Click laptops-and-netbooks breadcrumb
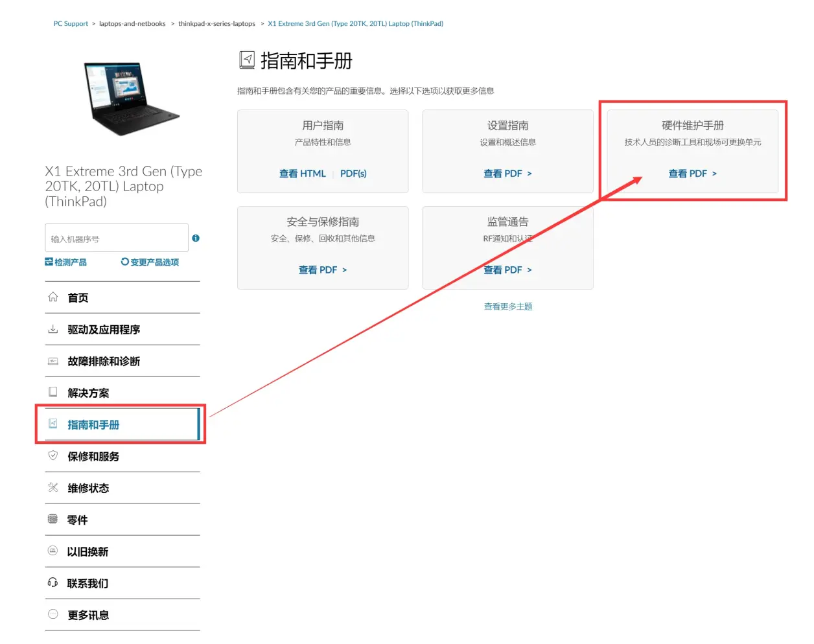 [x=132, y=23]
